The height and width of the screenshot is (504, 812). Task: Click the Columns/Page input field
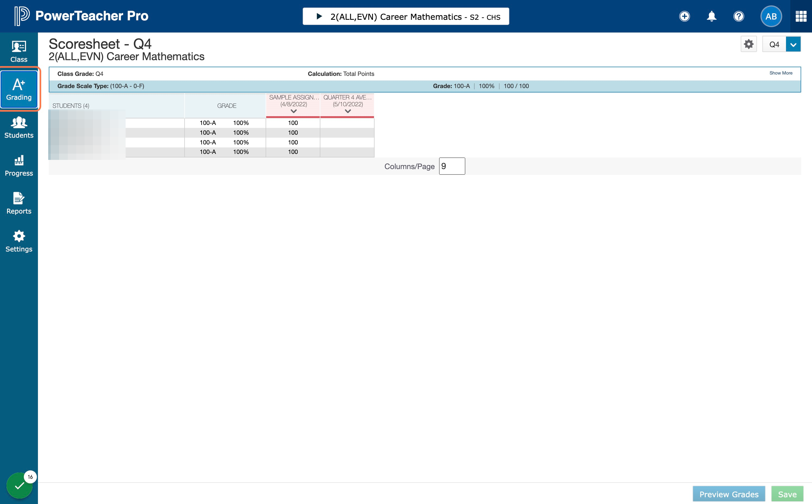tap(452, 166)
